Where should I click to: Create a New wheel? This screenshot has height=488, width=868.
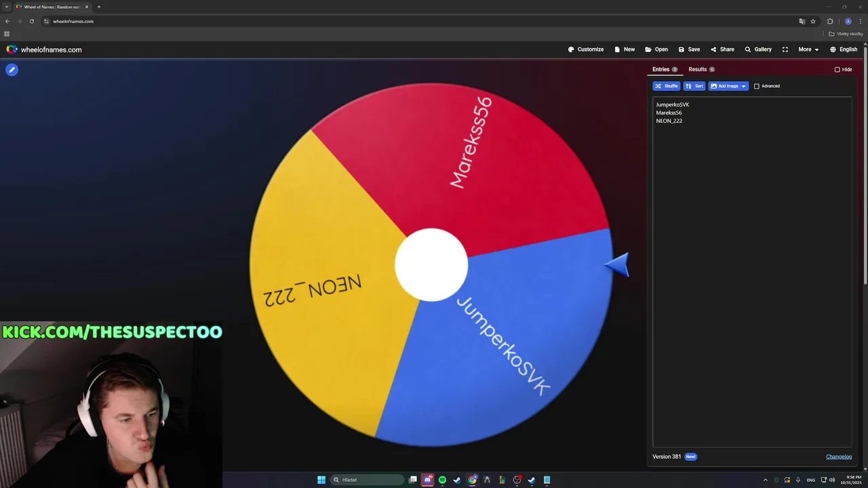coord(625,49)
